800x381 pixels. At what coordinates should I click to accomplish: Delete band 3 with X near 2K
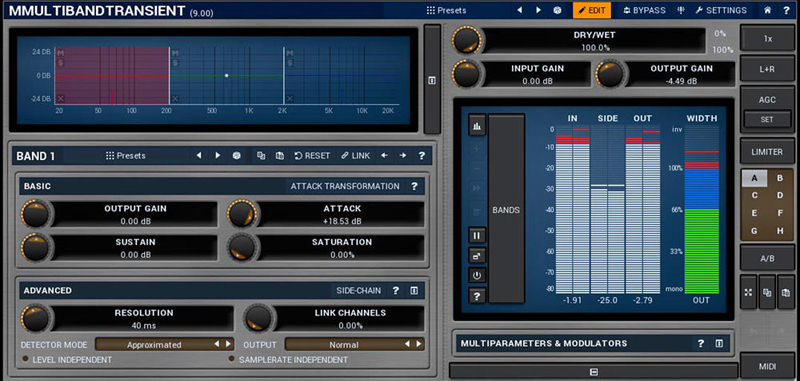point(290,98)
